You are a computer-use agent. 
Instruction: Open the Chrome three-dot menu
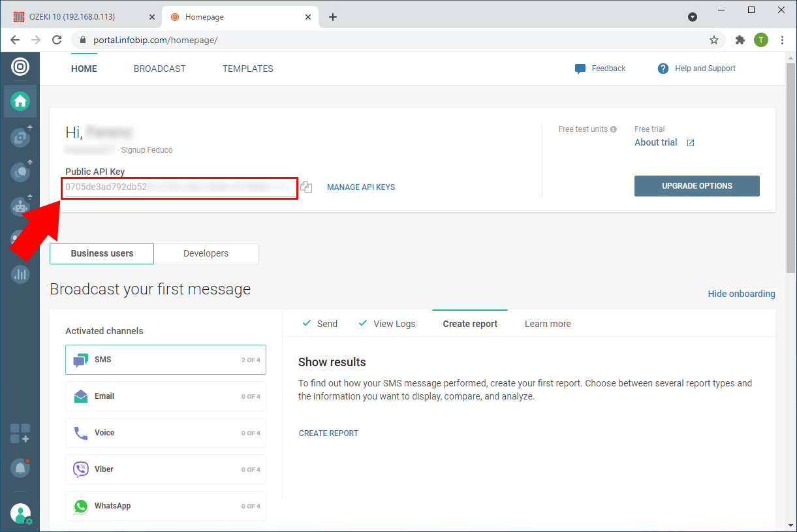click(783, 40)
